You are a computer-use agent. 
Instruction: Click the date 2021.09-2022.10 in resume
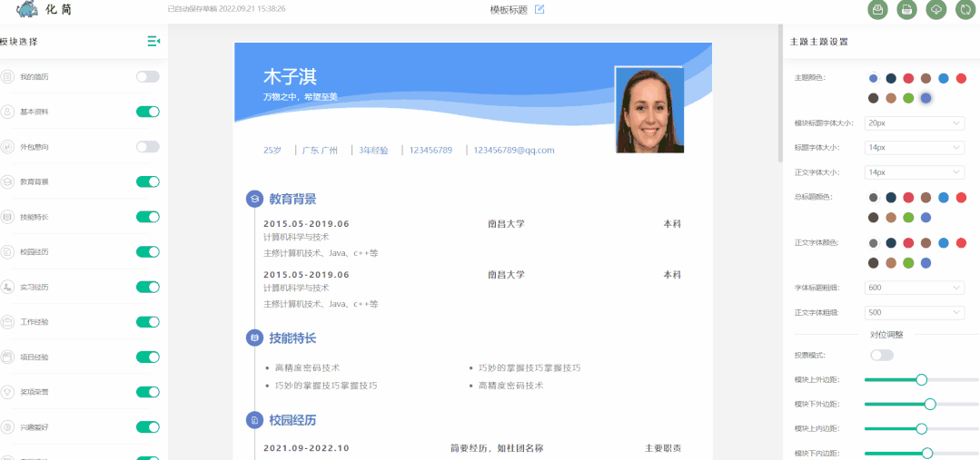pyautogui.click(x=306, y=448)
